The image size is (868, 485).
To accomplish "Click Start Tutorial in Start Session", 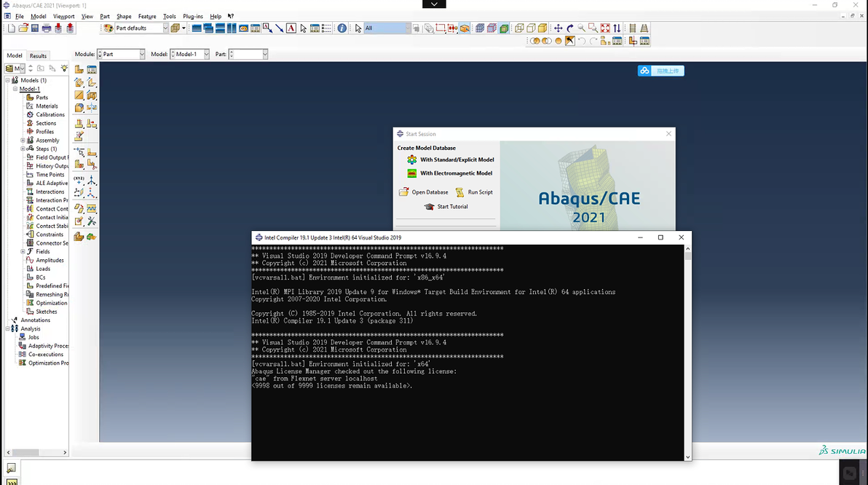I will click(446, 207).
